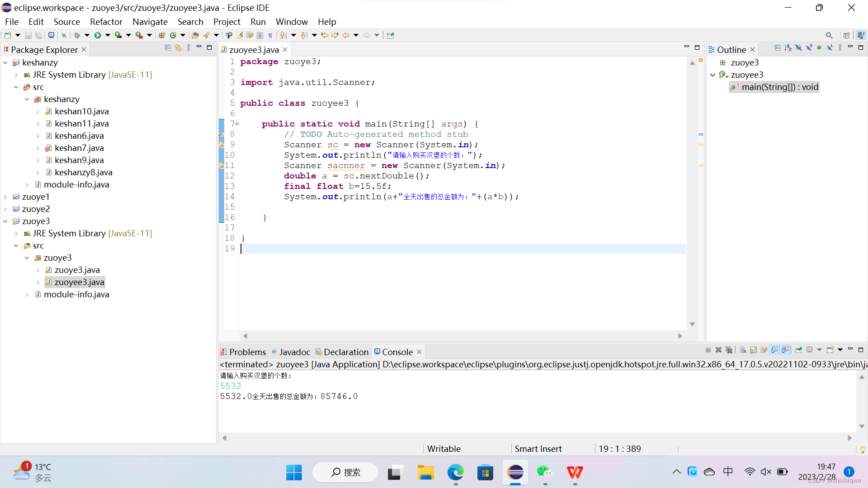
Task: Click the New Java Package icon
Action: [x=162, y=35]
